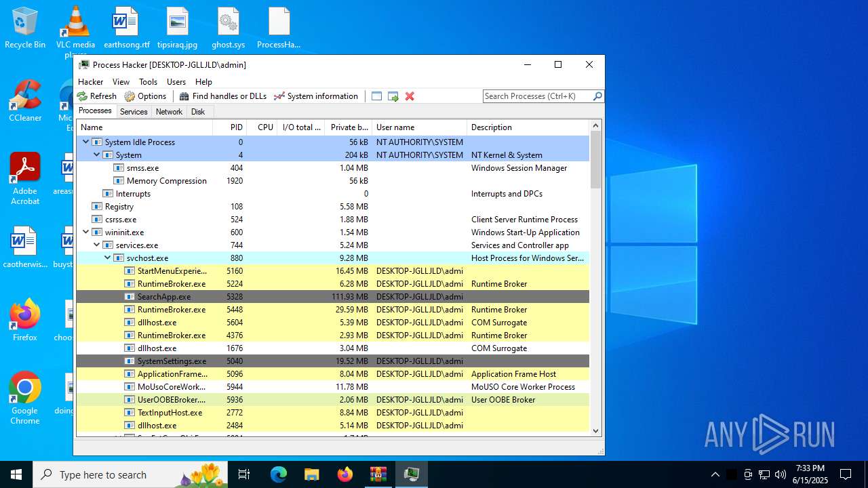Open Microsoft Edge from the taskbar
The width and height of the screenshot is (868, 488).
[279, 474]
